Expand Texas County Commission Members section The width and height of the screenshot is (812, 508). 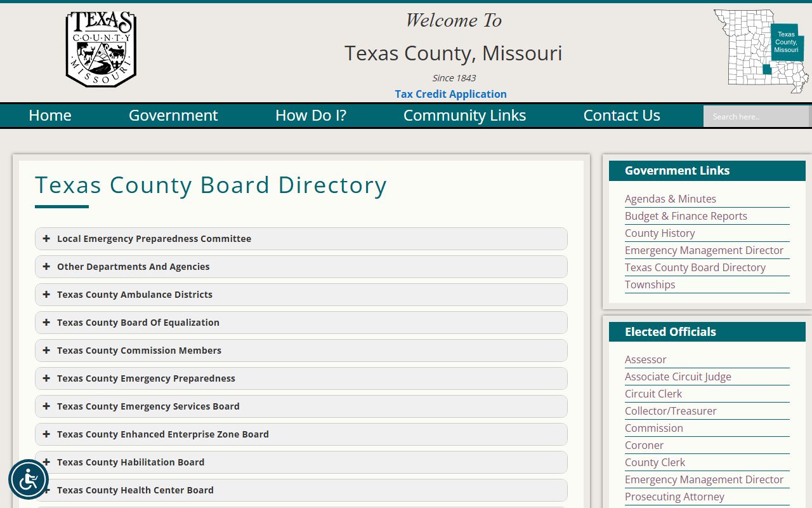[301, 351]
